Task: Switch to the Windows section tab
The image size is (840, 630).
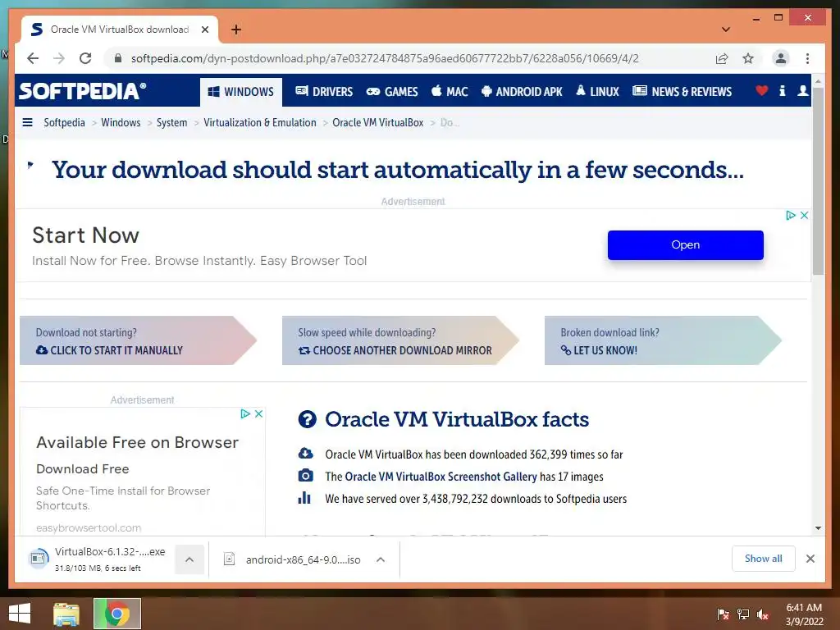Action: click(x=240, y=92)
